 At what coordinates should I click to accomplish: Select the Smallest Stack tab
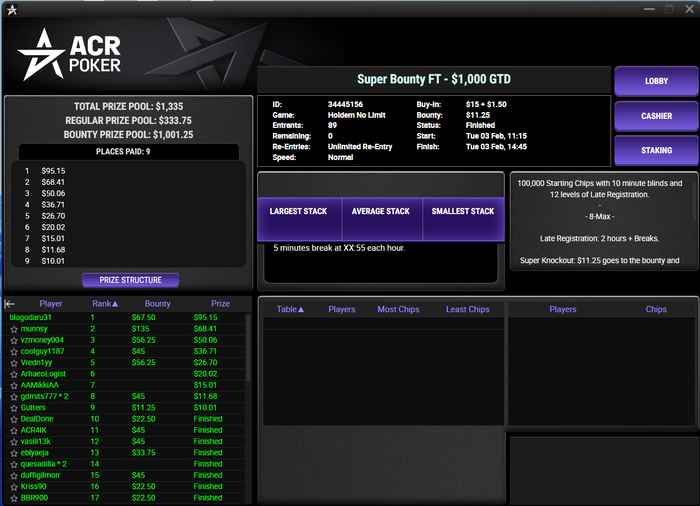click(x=463, y=218)
